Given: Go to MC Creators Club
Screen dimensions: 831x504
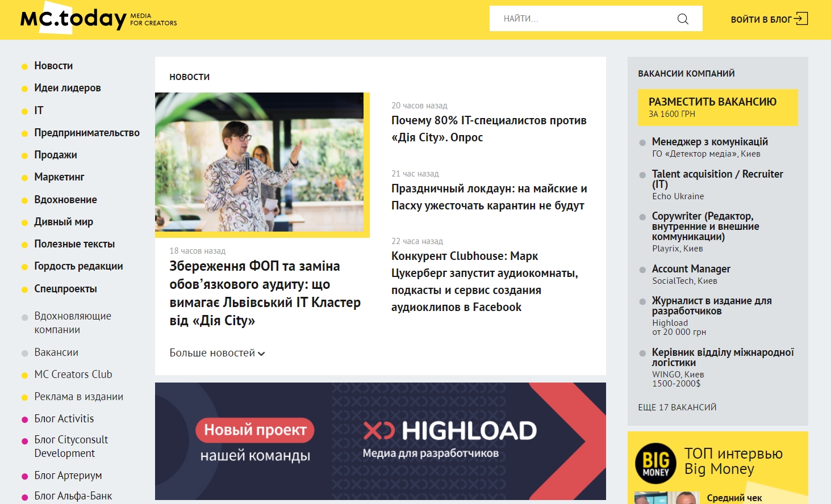Looking at the screenshot, I should coord(73,375).
